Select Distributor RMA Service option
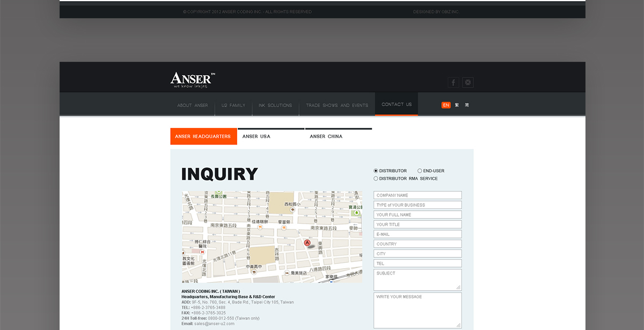644x330 pixels. (376, 178)
